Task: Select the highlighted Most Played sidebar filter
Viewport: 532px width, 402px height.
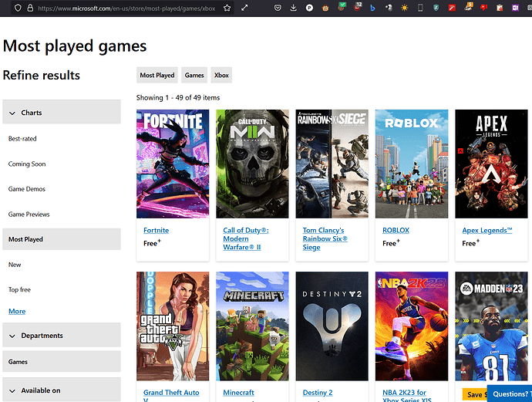Action: [62, 239]
